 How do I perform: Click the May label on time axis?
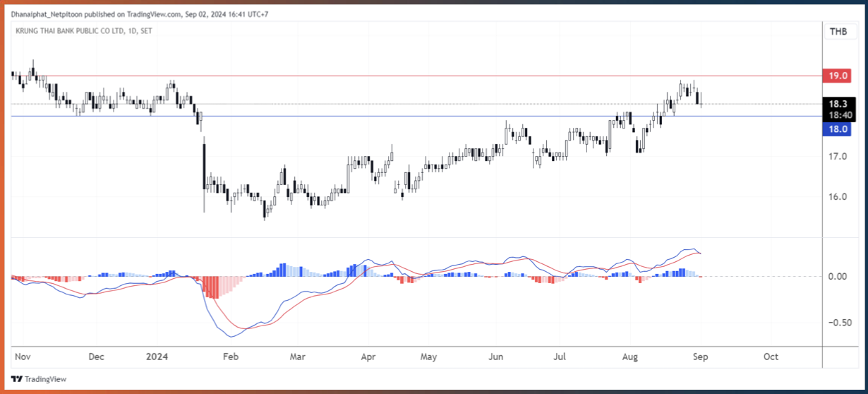tap(429, 357)
